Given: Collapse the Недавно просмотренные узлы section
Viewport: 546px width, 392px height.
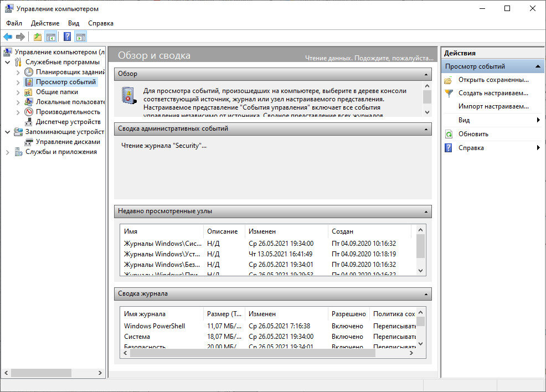Looking at the screenshot, I should 426,212.
